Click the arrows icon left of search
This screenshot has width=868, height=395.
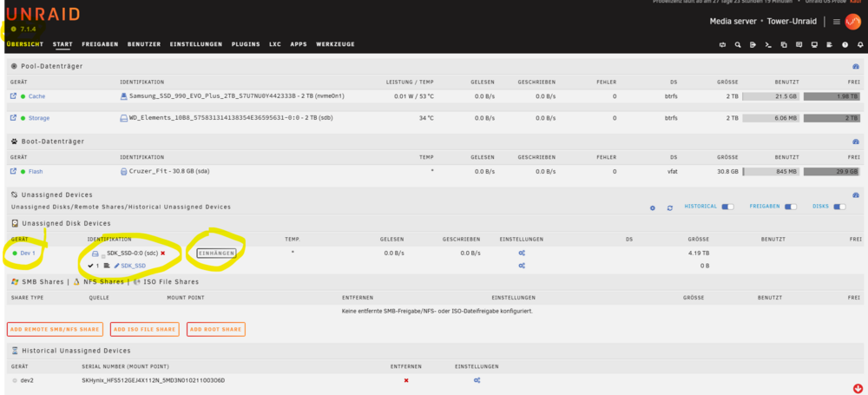(722, 45)
